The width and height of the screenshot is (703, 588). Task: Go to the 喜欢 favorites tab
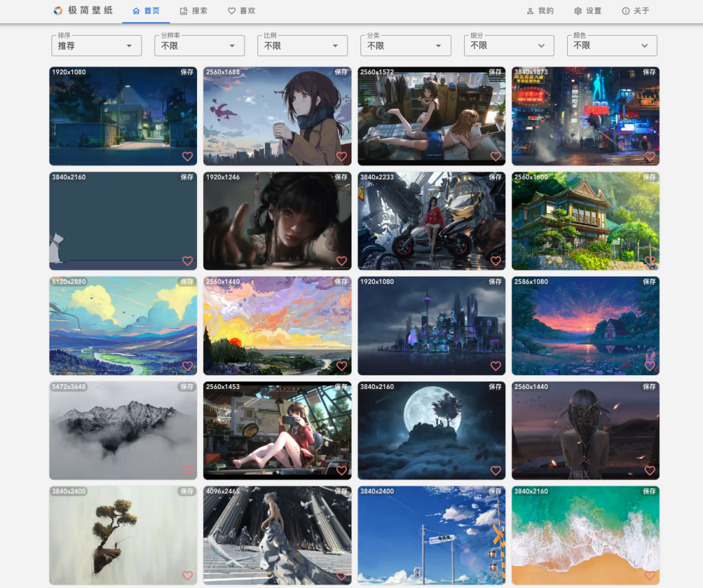241,11
